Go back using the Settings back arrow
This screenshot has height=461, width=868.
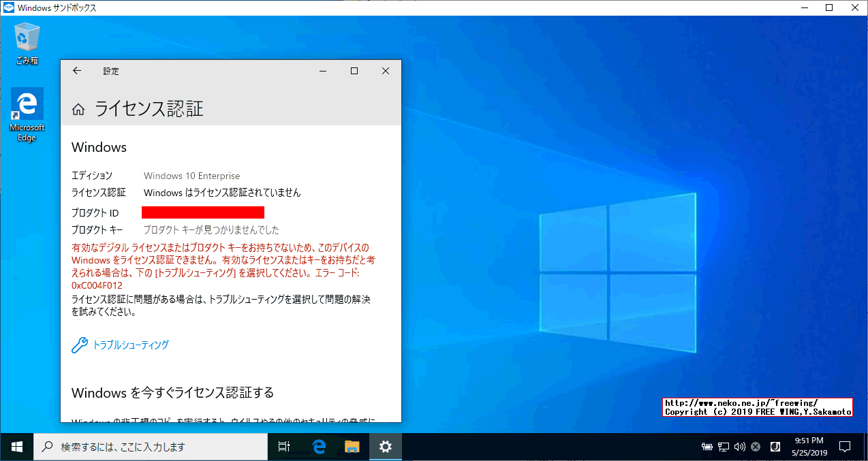(76, 70)
